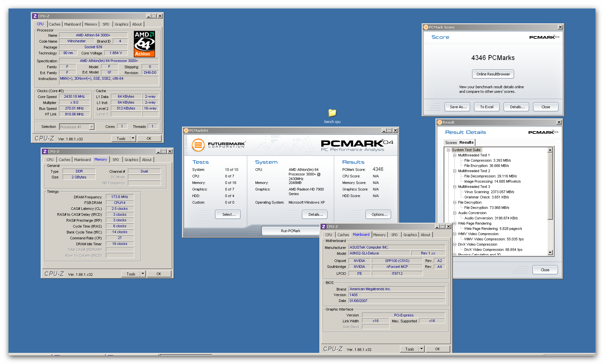Click the Result window title icon
This screenshot has height=364, width=604.
point(440,122)
